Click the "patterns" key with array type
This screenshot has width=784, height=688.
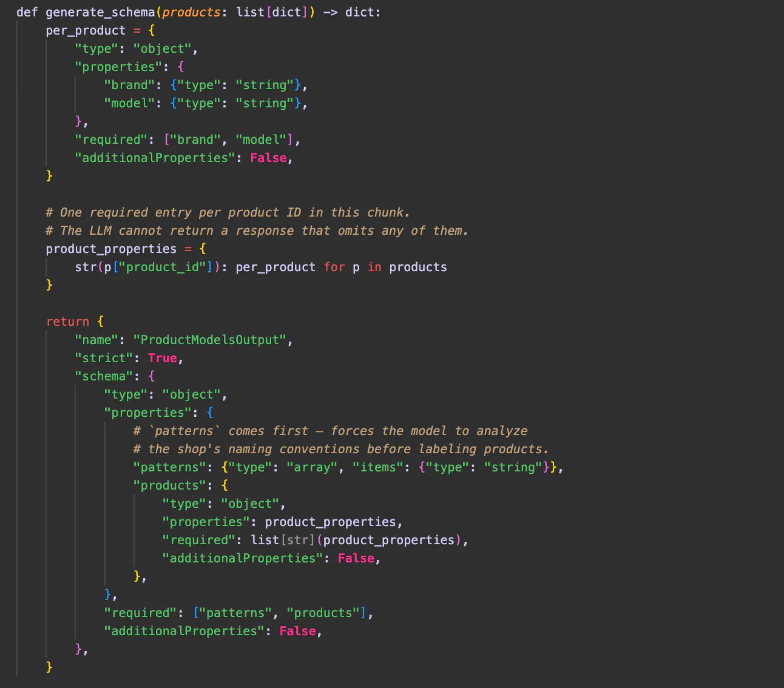click(x=169, y=467)
